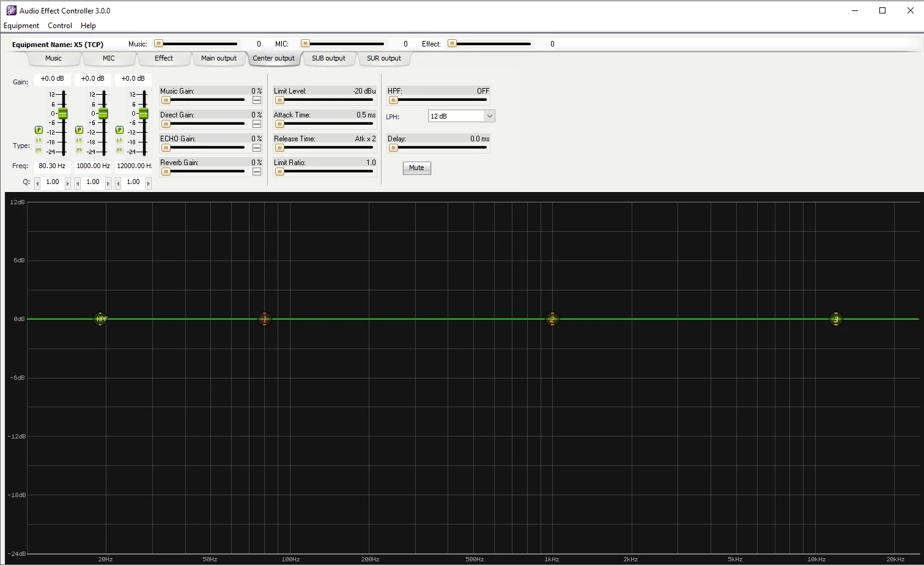
Task: Select low shelf (LS) type for band 2
Action: 79,140
